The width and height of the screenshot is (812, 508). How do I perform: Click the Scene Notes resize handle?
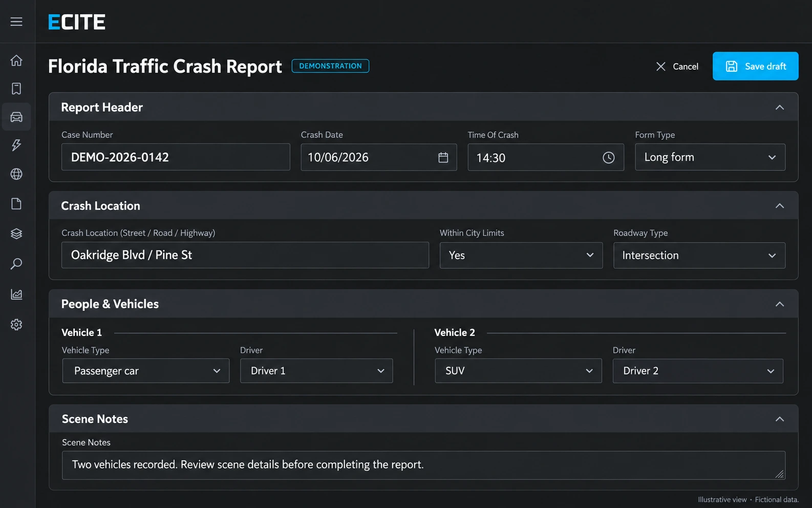click(x=779, y=474)
